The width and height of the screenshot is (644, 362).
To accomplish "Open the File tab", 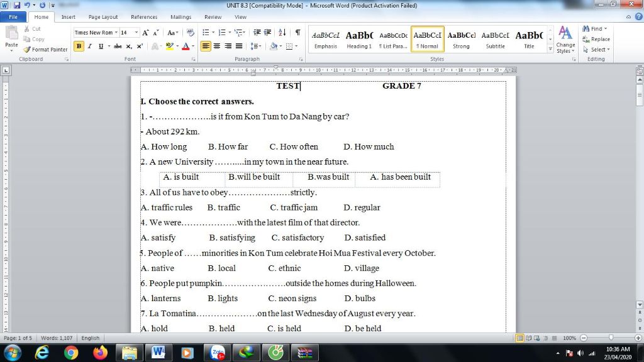I will click(x=13, y=17).
